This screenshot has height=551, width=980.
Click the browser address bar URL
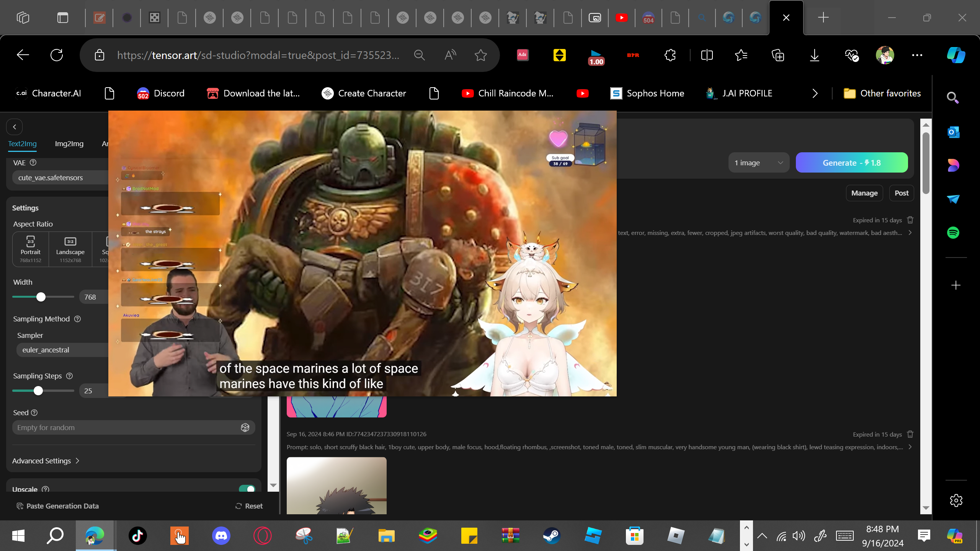(258, 55)
